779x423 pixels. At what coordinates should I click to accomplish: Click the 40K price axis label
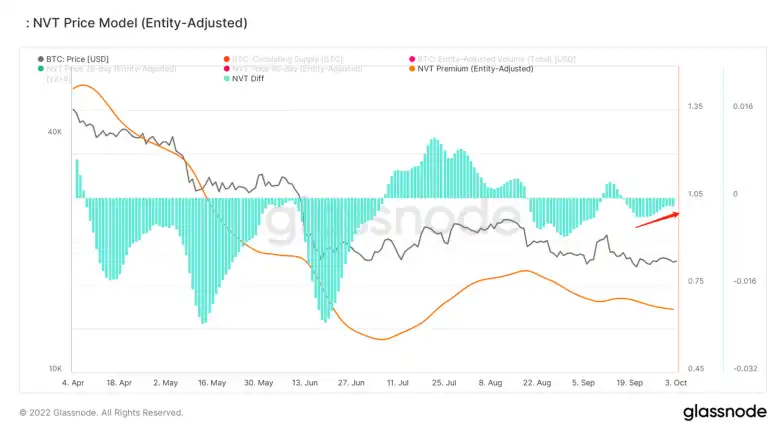coord(55,132)
